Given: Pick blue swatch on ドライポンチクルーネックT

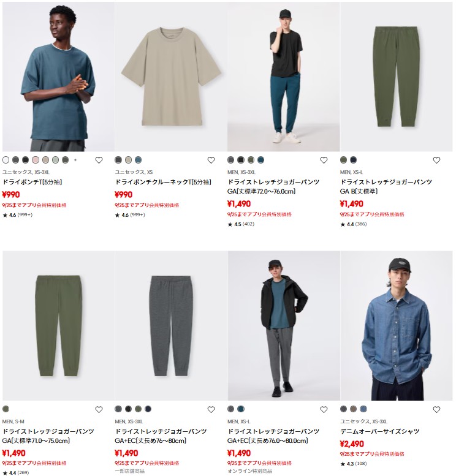Looking at the screenshot, I should [139, 160].
